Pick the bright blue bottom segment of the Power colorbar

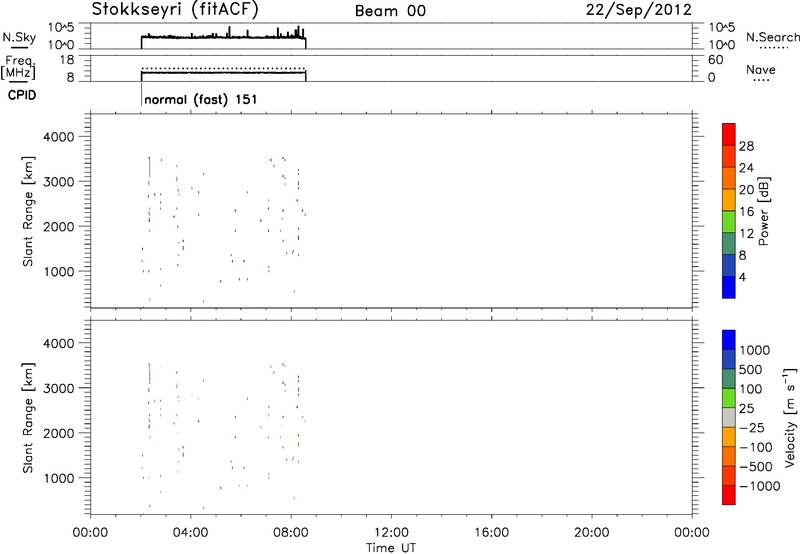click(729, 287)
